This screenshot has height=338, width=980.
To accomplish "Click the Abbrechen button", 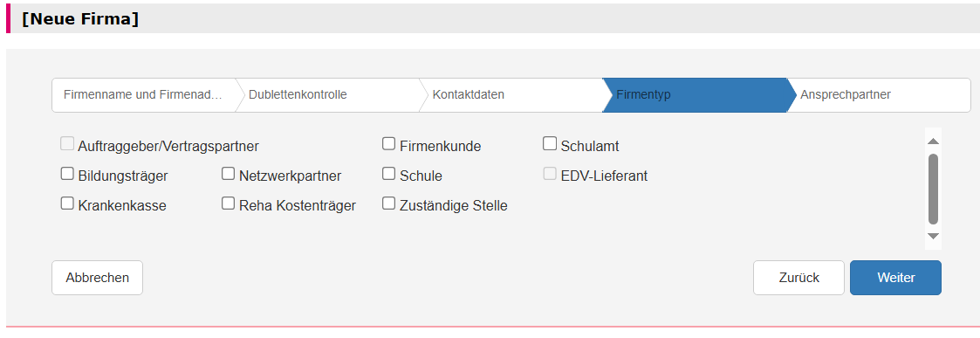I will 98,278.
